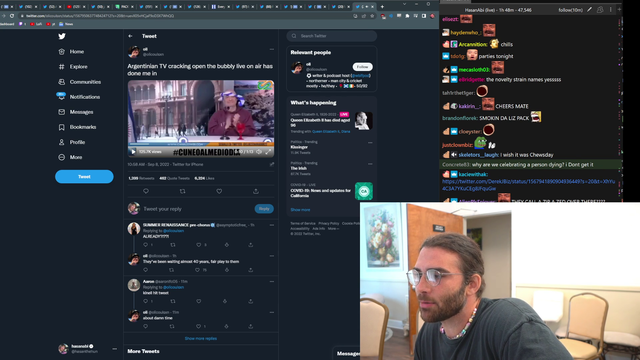The image size is (640, 360).
Task: Share icon under main tweet
Action: click(x=256, y=191)
